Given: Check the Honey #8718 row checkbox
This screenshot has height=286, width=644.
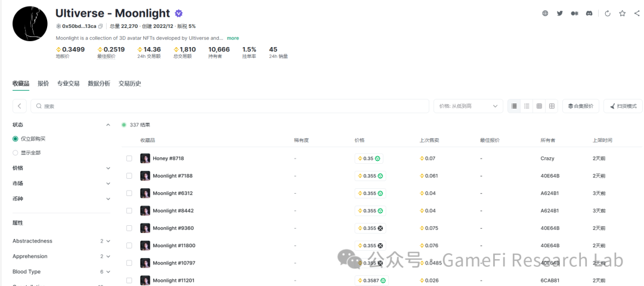Looking at the screenshot, I should click(129, 158).
